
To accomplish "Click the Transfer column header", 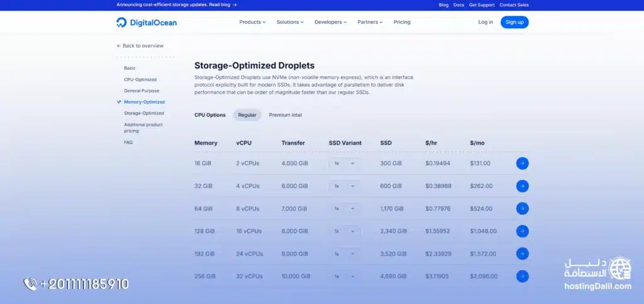I will coord(293,143).
